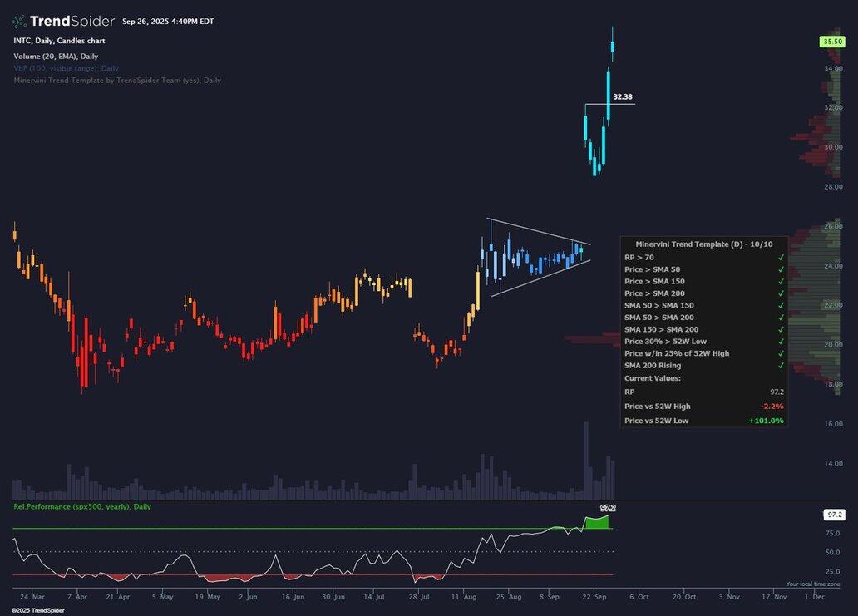Screen dimensions: 858x616
Task: Click the check for Price 30% > 52W Low
Action: [781, 342]
